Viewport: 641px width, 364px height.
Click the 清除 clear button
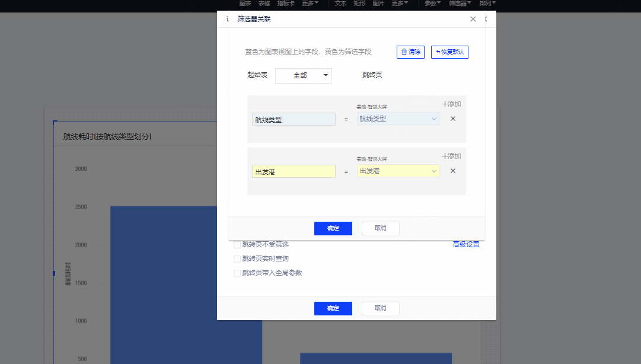coord(410,52)
